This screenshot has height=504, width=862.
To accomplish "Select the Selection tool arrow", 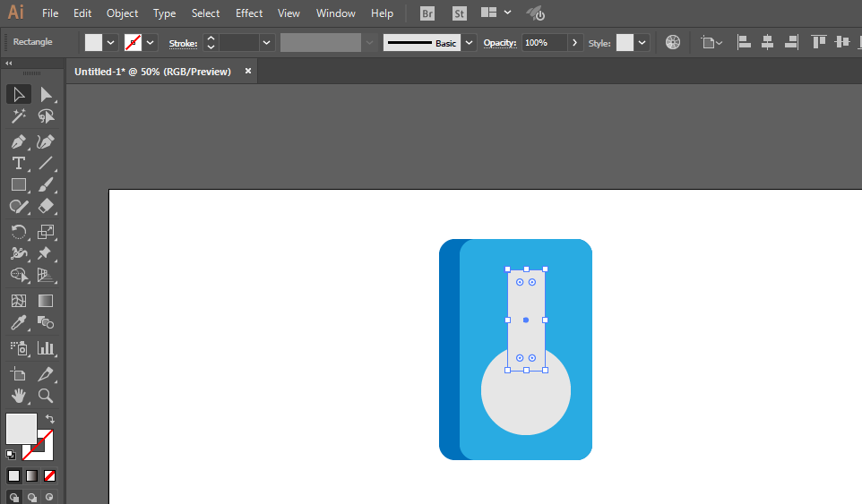I will pos(19,94).
